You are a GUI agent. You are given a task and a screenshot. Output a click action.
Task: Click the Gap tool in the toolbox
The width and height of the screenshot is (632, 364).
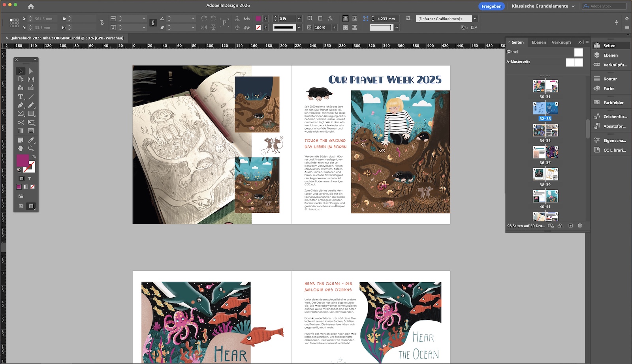[x=31, y=79]
